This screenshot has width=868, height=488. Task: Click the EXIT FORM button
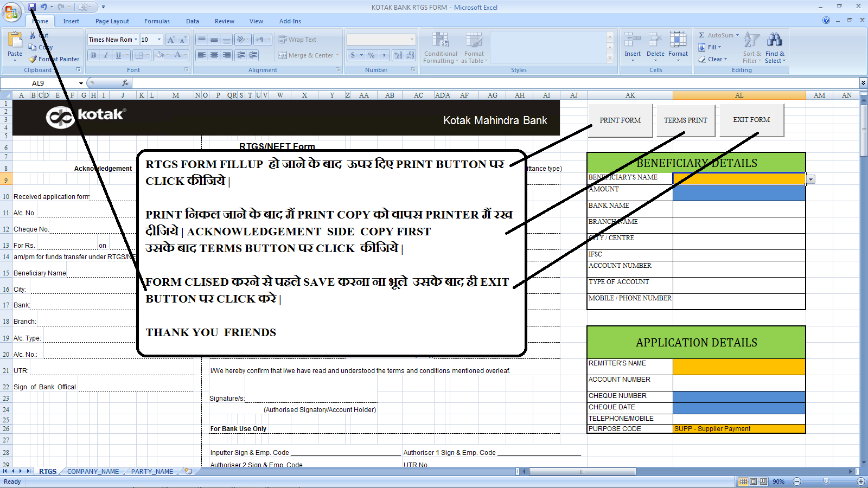[x=751, y=119]
